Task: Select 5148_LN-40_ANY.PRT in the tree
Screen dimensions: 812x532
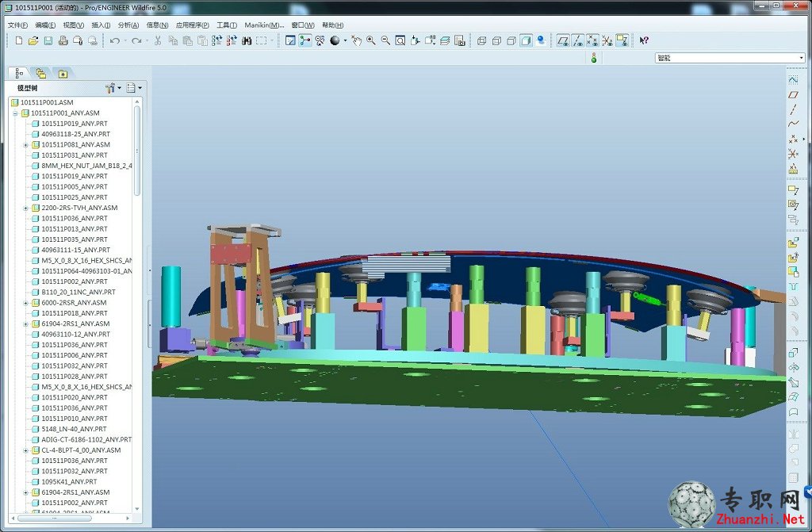Action: pyautogui.click(x=74, y=429)
